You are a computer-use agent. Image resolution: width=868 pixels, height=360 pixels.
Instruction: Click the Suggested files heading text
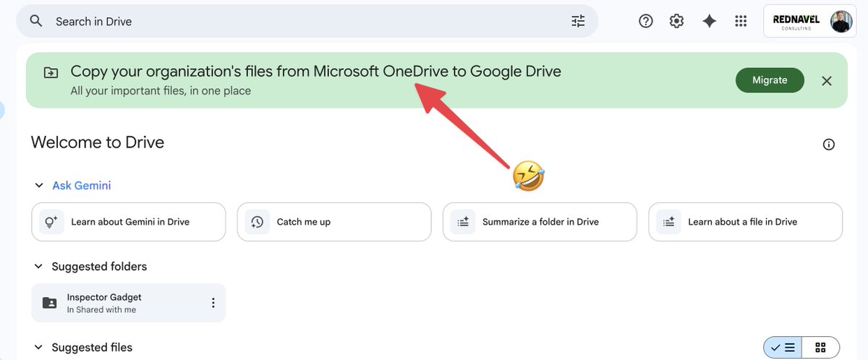pyautogui.click(x=92, y=348)
